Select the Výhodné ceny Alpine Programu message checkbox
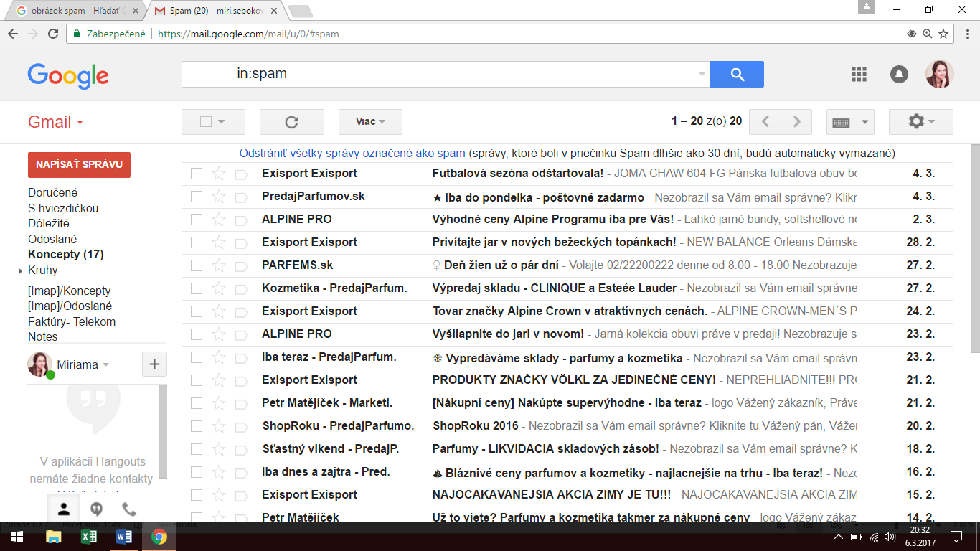 [x=197, y=220]
